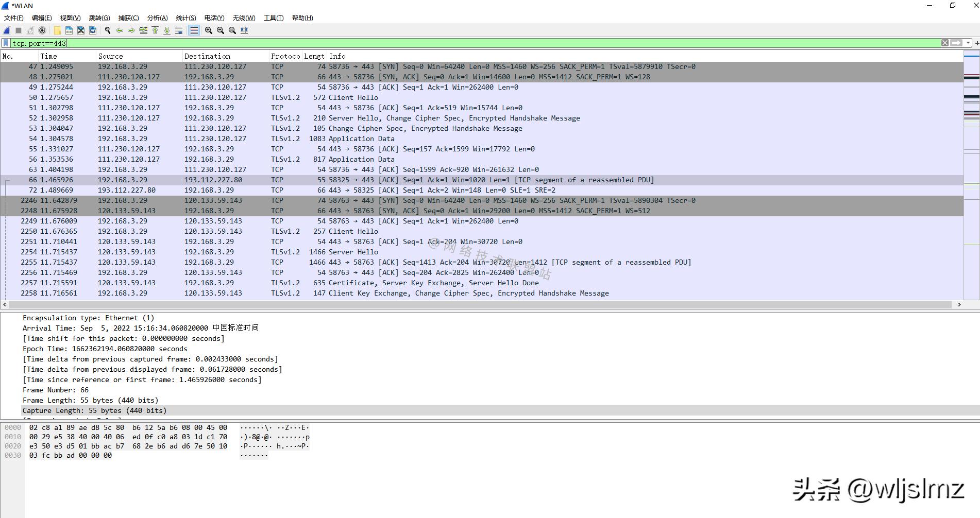This screenshot has width=980, height=518.
Task: Click the display filter bookmark icon
Action: coord(6,43)
